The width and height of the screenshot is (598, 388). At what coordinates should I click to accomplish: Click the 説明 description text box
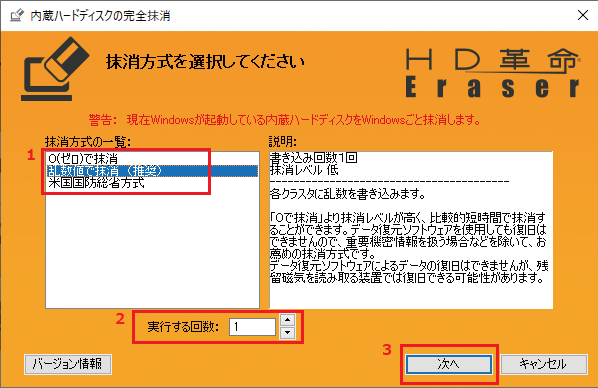click(411, 230)
